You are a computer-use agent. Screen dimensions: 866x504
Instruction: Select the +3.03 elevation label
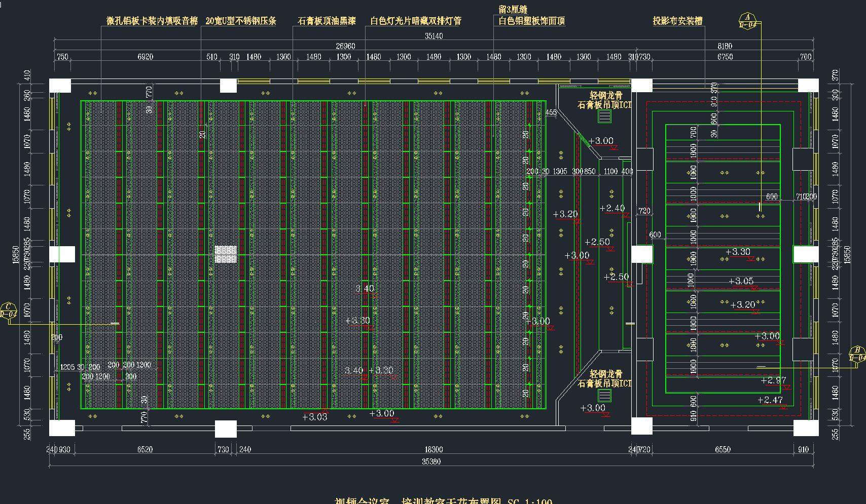314,417
